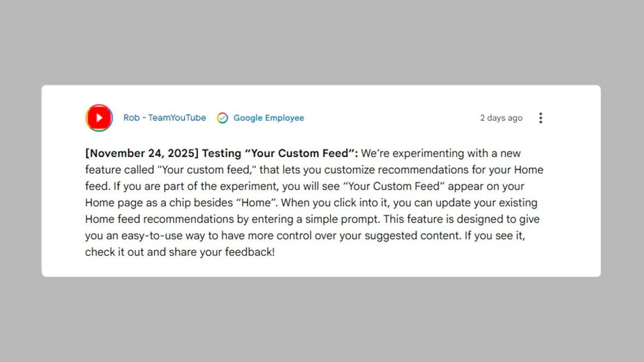Click the words "Home page as a chip"
This screenshot has height=362, width=644.
[137, 203]
